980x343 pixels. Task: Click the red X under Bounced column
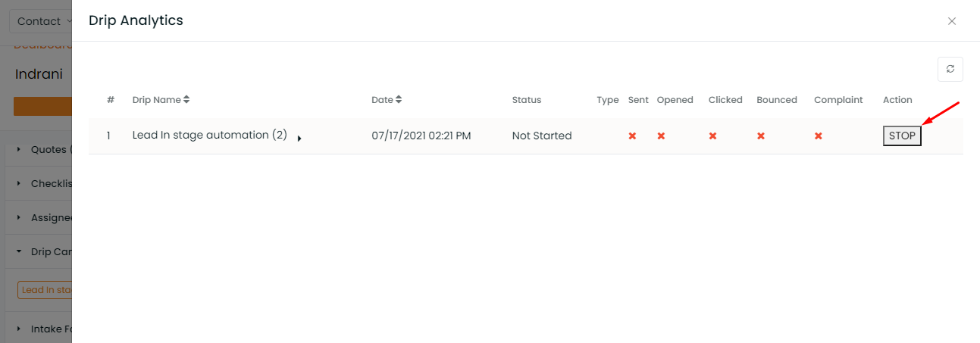pyautogui.click(x=760, y=136)
